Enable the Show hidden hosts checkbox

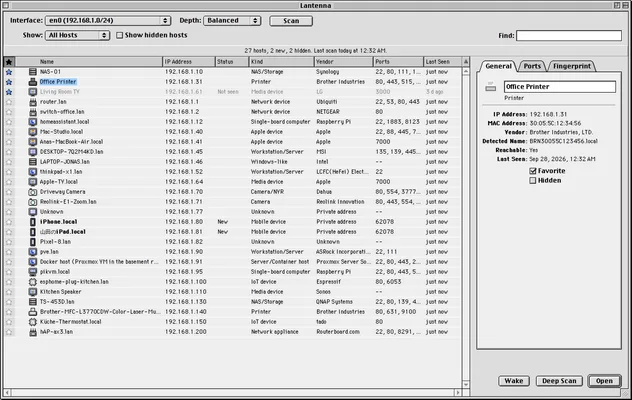coord(119,35)
